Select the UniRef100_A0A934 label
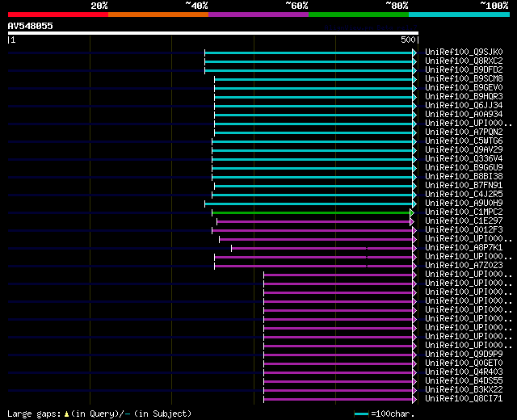Image resolution: width=517 pixels, height=420 pixels. click(464, 115)
